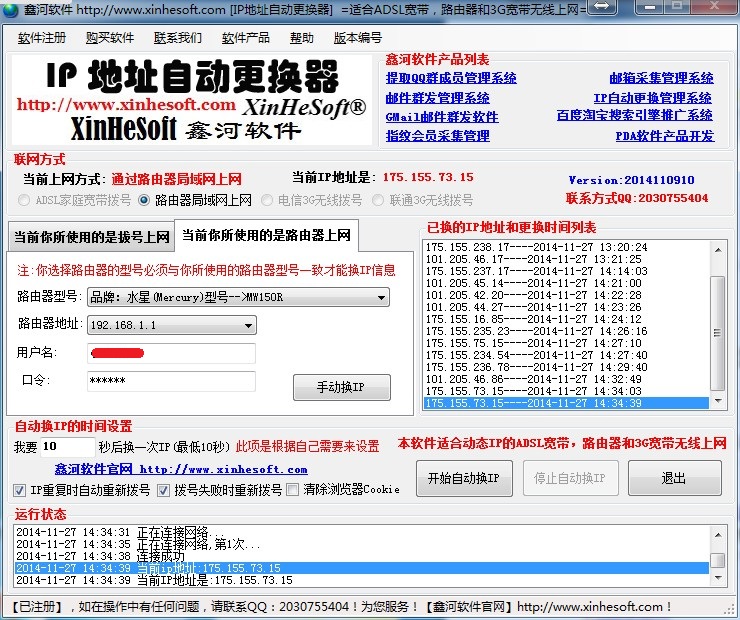Viewport: 740px width, 620px height.
Task: Click the 手动换IP button
Action: [x=342, y=387]
